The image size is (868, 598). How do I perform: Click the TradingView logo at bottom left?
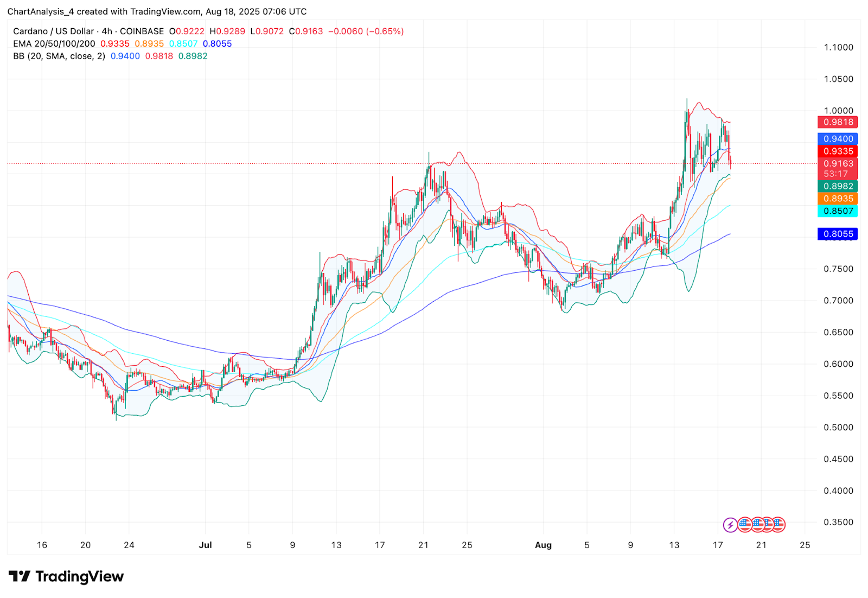click(x=66, y=576)
